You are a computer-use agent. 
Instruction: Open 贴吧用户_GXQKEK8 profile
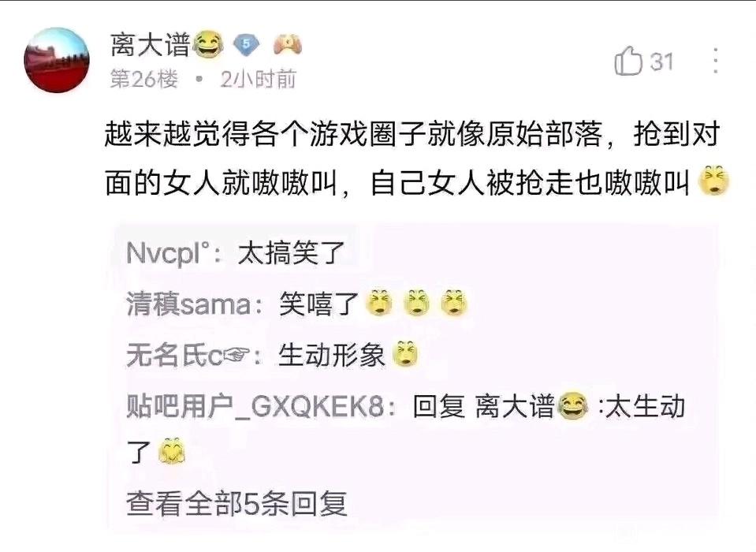(255, 406)
